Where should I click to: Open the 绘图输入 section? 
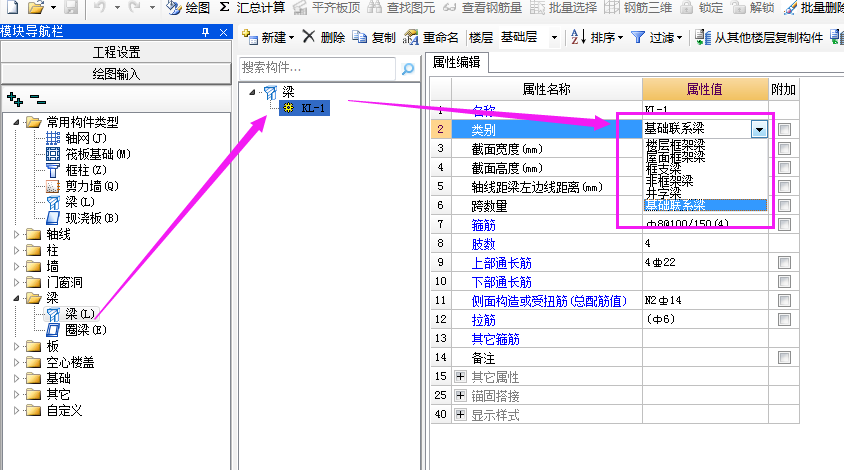pos(116,74)
